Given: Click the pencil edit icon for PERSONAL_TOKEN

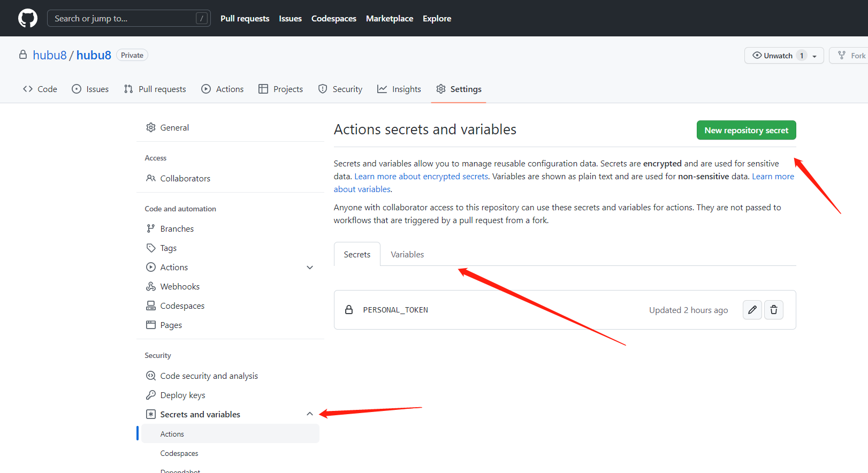Looking at the screenshot, I should (x=752, y=310).
